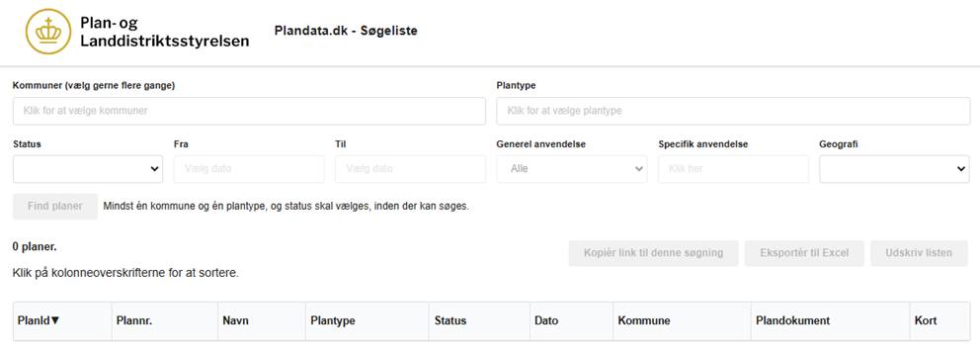Sort table by Kommune column
Viewport: 980px width, 356px height.
pos(644,321)
